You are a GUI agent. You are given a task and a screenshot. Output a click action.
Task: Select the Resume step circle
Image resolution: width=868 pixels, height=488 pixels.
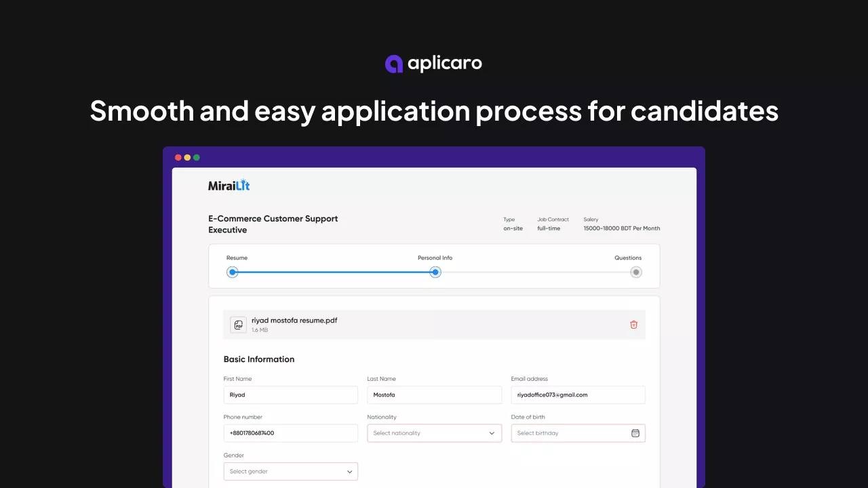(233, 272)
